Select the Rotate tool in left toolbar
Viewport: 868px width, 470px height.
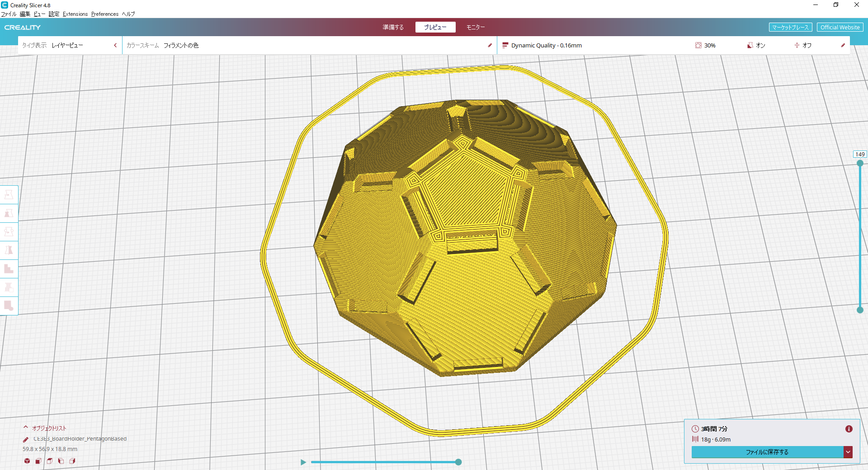tap(9, 232)
